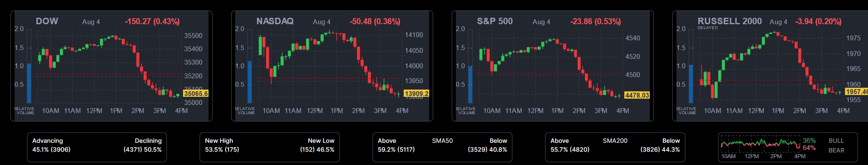Click the DOW chart title
The width and height of the screenshot is (868, 165).
[47, 21]
